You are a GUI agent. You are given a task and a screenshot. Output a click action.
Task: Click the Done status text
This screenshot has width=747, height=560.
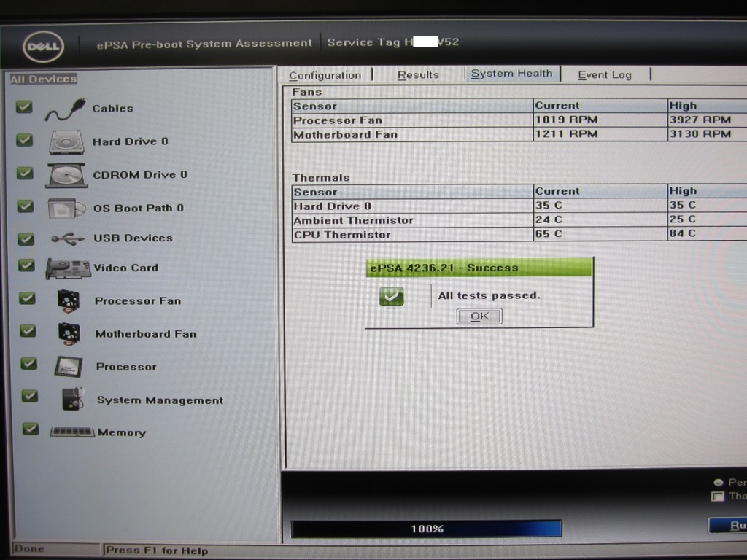[29, 548]
